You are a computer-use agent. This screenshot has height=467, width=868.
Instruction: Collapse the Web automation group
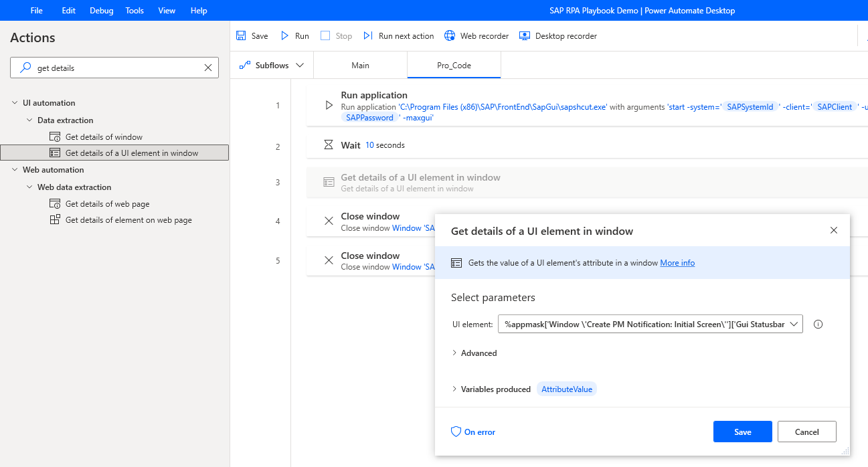[x=15, y=170]
